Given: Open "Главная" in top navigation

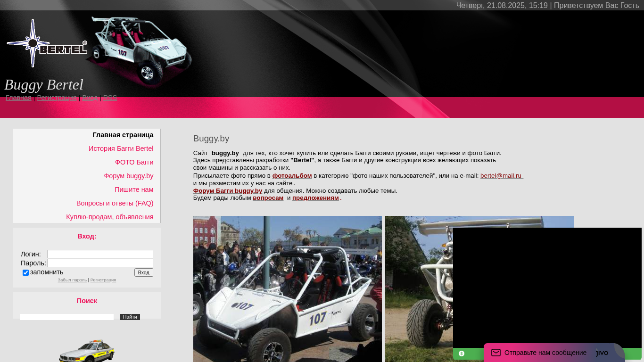Looking at the screenshot, I should 18,98.
